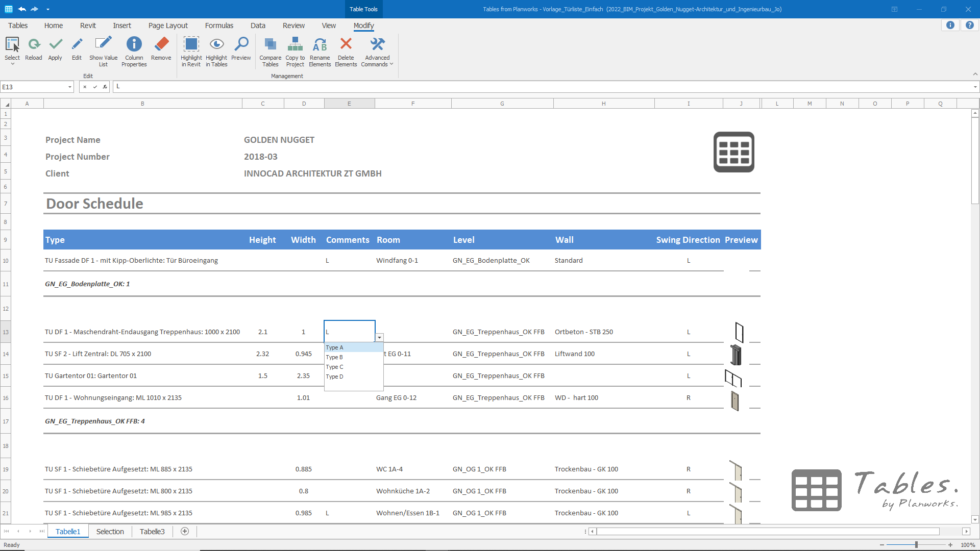Switch to the Selection sheet tab

tap(110, 532)
